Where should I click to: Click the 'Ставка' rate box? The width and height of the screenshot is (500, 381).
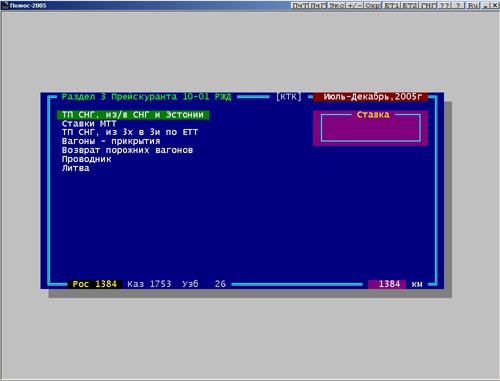coord(370,128)
